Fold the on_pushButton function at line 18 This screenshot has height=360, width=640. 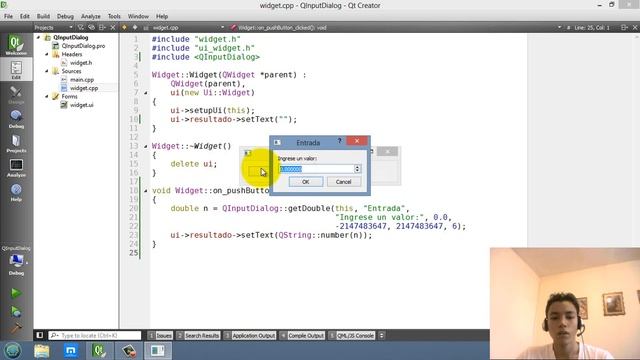(x=146, y=191)
